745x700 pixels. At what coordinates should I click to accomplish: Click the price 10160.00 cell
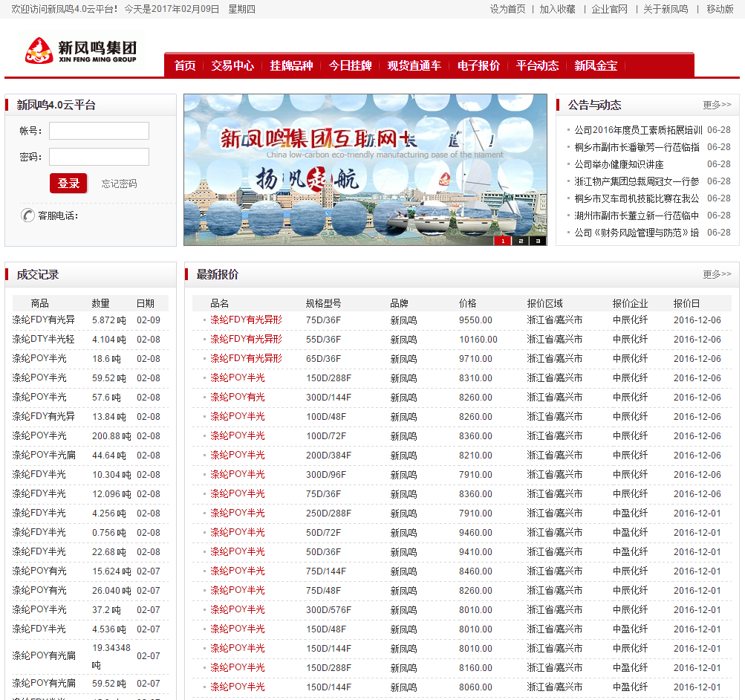point(478,340)
